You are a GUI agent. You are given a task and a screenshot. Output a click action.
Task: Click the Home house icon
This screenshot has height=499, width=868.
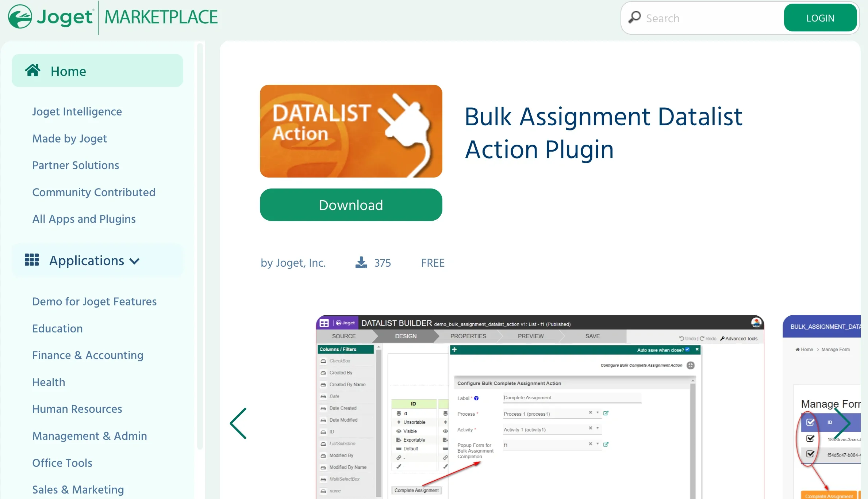[32, 71]
